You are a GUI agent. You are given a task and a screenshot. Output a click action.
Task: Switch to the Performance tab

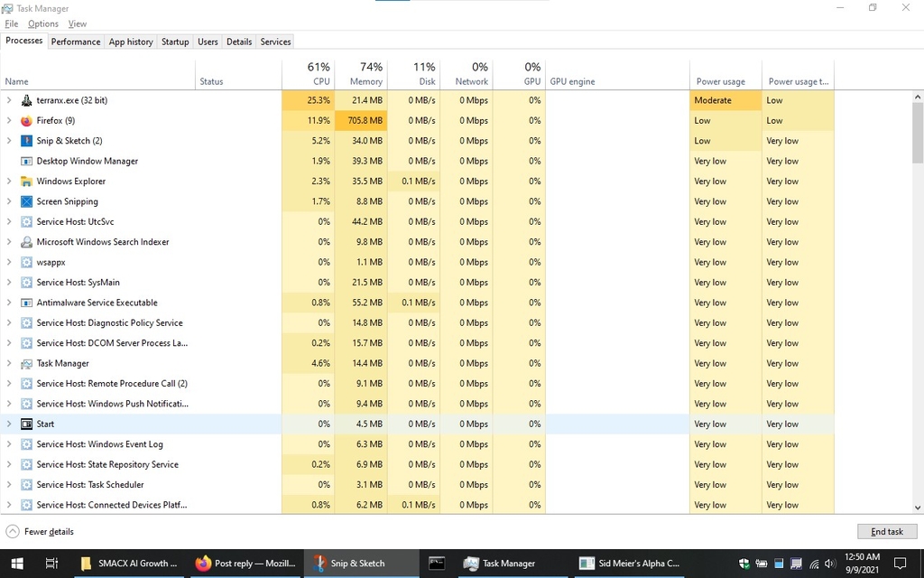(x=76, y=42)
